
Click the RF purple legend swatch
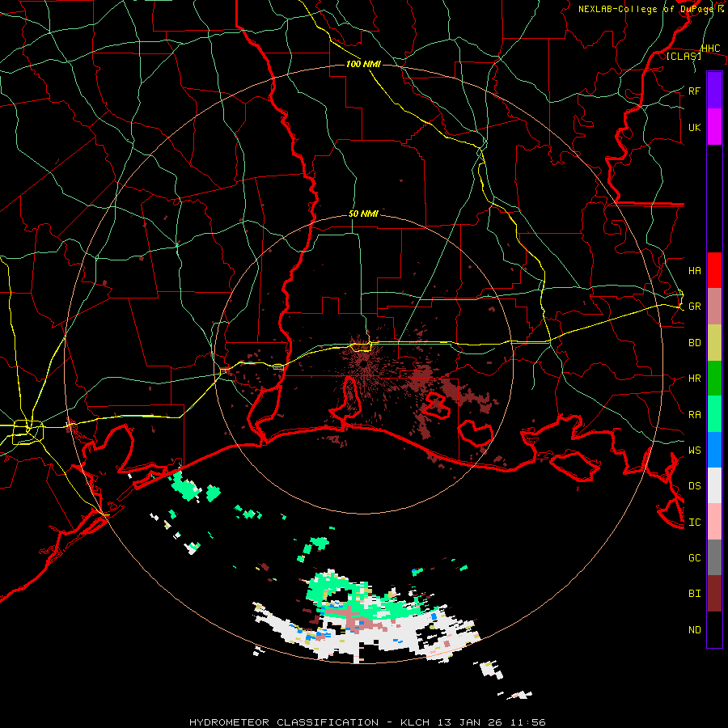(714, 91)
